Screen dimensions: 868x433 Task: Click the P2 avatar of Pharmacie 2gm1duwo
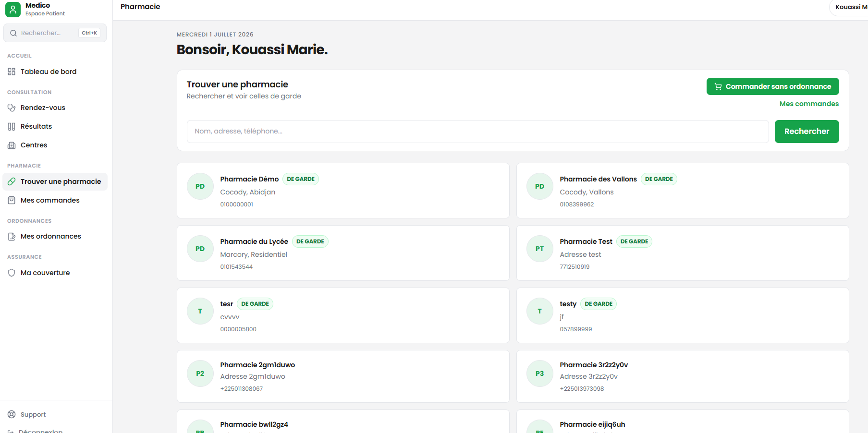tap(200, 373)
